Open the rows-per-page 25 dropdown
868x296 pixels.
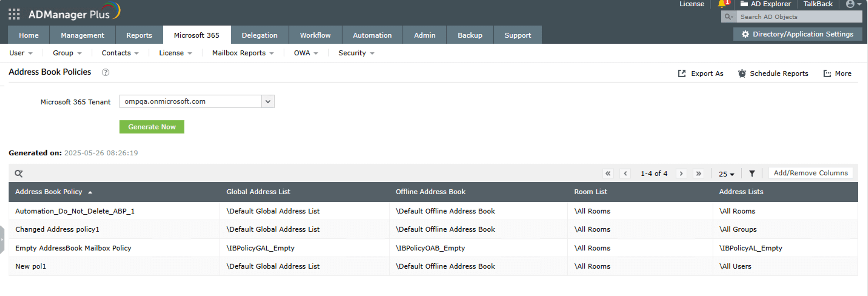[x=726, y=174]
